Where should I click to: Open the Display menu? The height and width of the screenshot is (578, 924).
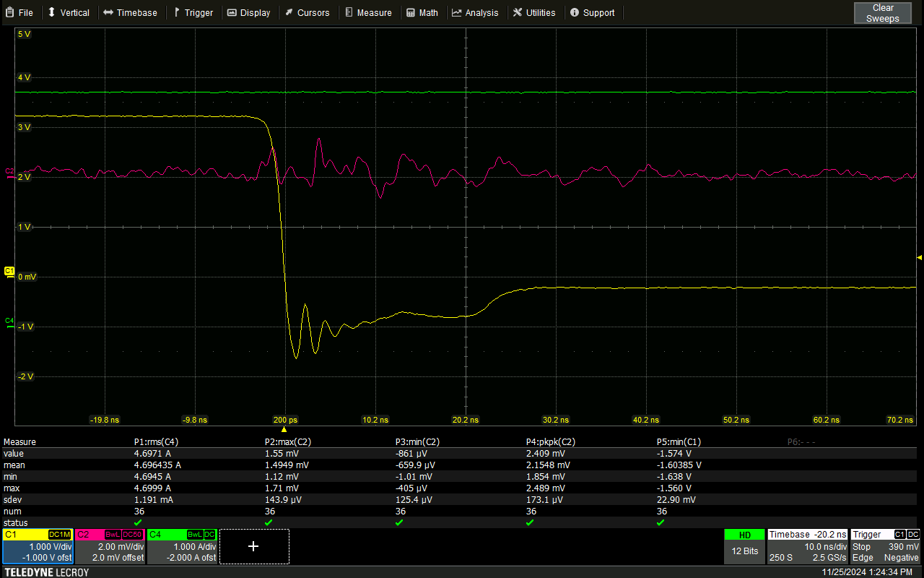tap(248, 12)
